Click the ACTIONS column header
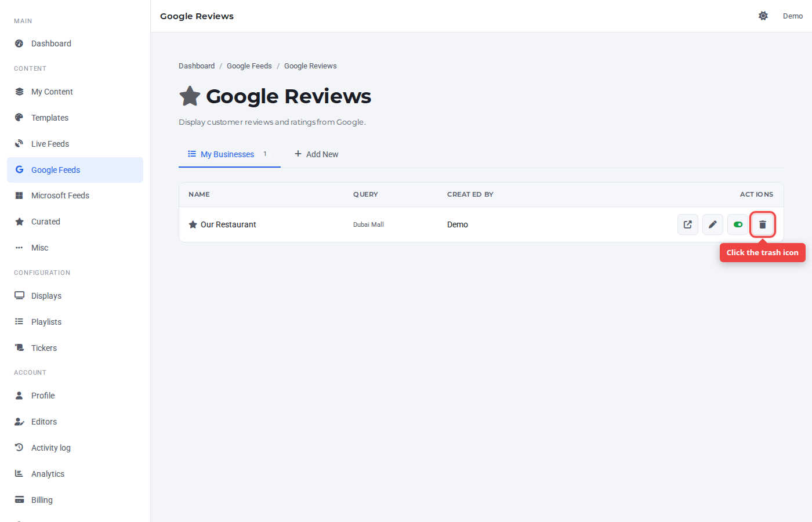 click(756, 194)
